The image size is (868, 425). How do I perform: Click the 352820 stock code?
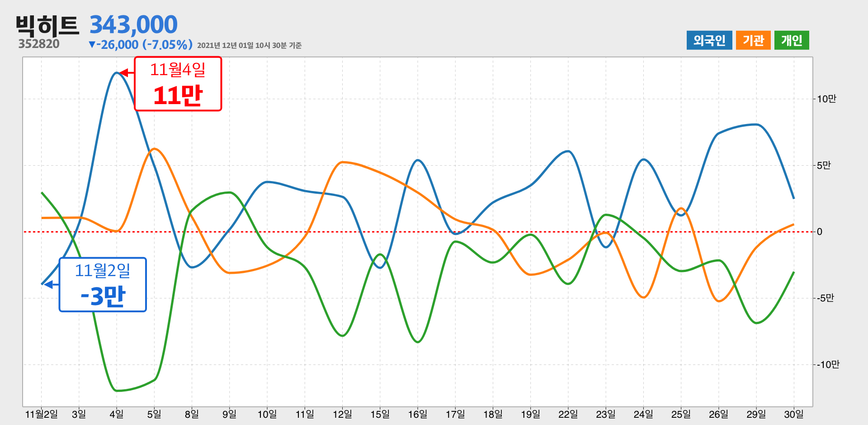[x=39, y=44]
